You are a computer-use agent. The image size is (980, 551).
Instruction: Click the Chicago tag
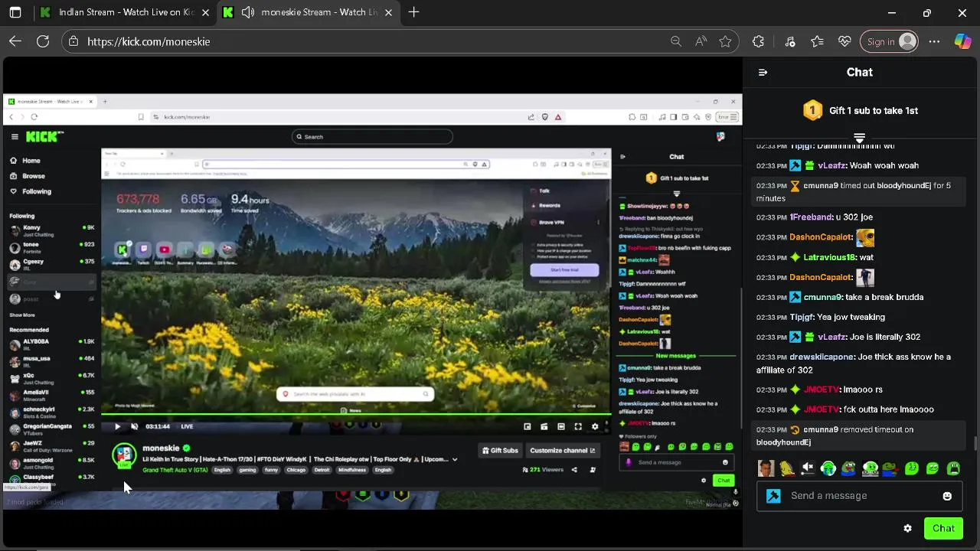click(296, 470)
